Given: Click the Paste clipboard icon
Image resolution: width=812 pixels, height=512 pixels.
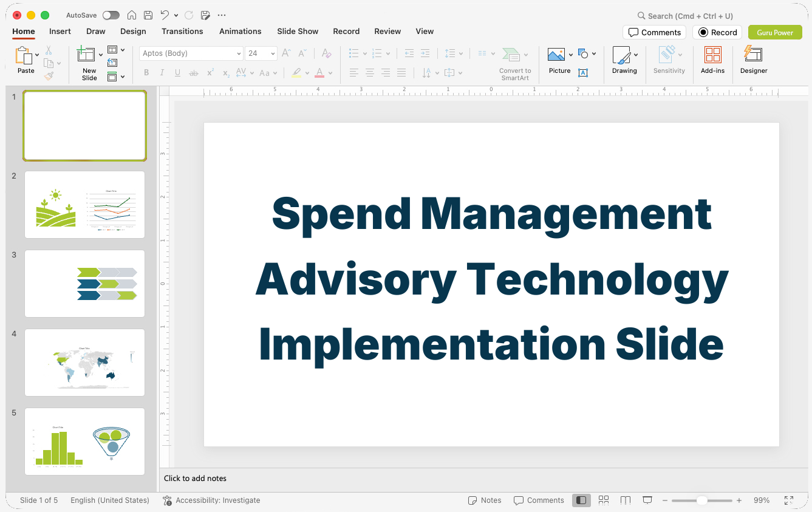Looking at the screenshot, I should (23, 55).
